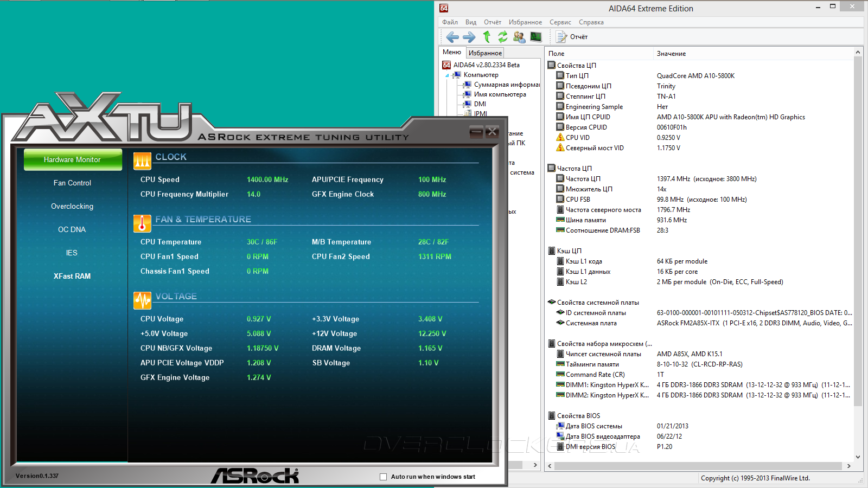Open the green monitor graph tool in AIDA64
The height and width of the screenshot is (488, 868).
(x=536, y=37)
